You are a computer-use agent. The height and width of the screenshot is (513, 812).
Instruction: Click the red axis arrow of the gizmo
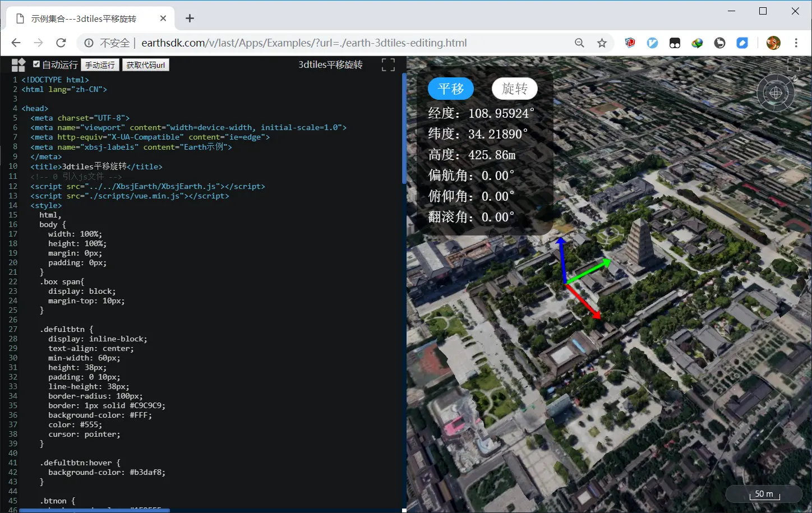tap(584, 301)
